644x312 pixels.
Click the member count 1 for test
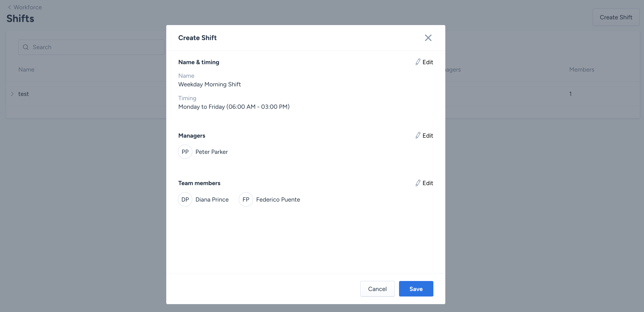pyautogui.click(x=571, y=94)
